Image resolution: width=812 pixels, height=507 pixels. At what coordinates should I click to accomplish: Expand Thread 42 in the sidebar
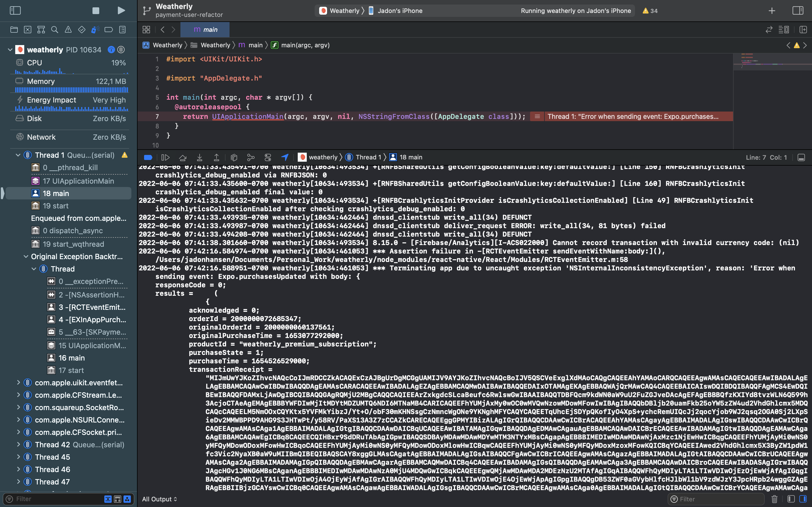(19, 444)
